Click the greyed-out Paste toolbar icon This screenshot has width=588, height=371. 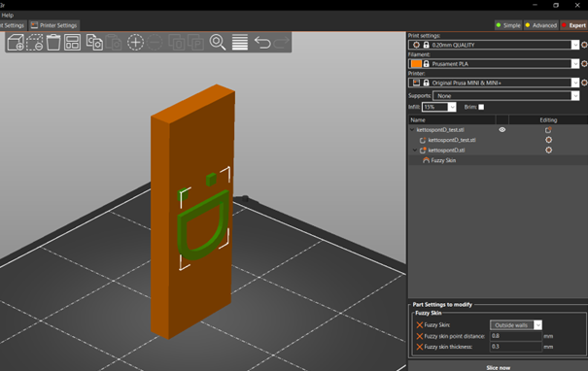coord(114,42)
